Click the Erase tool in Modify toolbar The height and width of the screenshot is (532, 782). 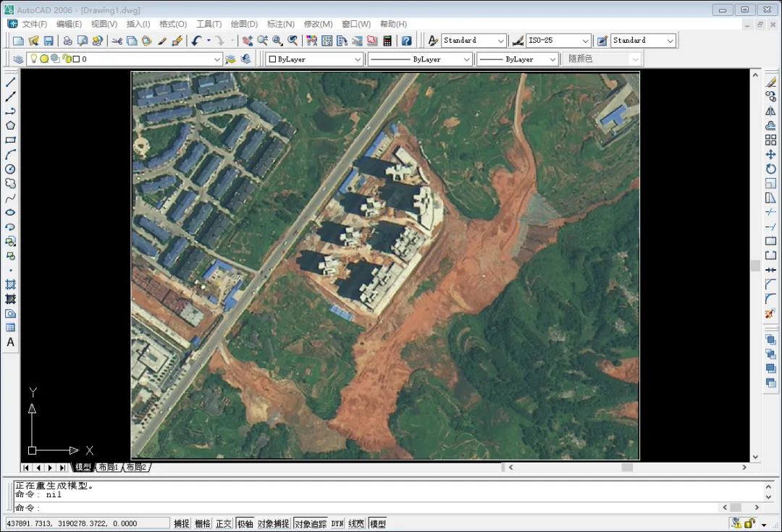point(770,83)
